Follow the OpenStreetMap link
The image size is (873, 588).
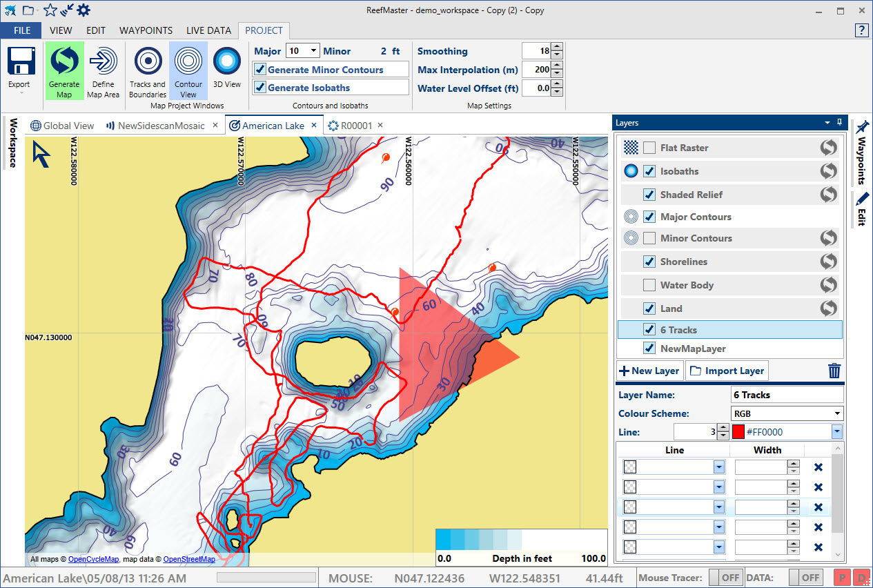pos(188,559)
